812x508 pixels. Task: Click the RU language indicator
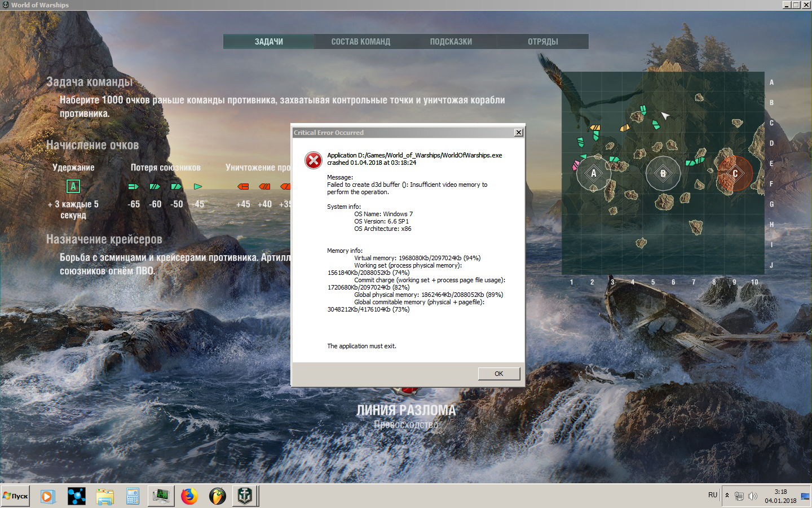pos(713,495)
